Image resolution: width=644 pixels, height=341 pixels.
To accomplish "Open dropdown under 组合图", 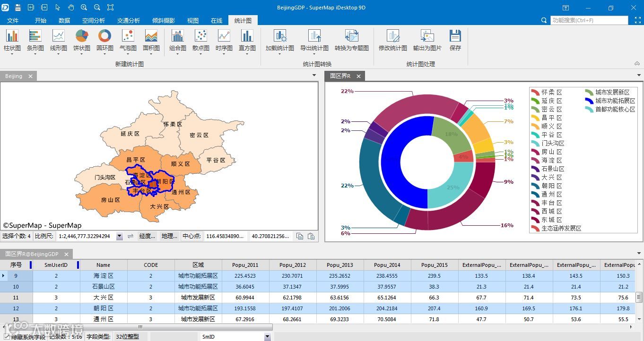I will (x=178, y=54).
